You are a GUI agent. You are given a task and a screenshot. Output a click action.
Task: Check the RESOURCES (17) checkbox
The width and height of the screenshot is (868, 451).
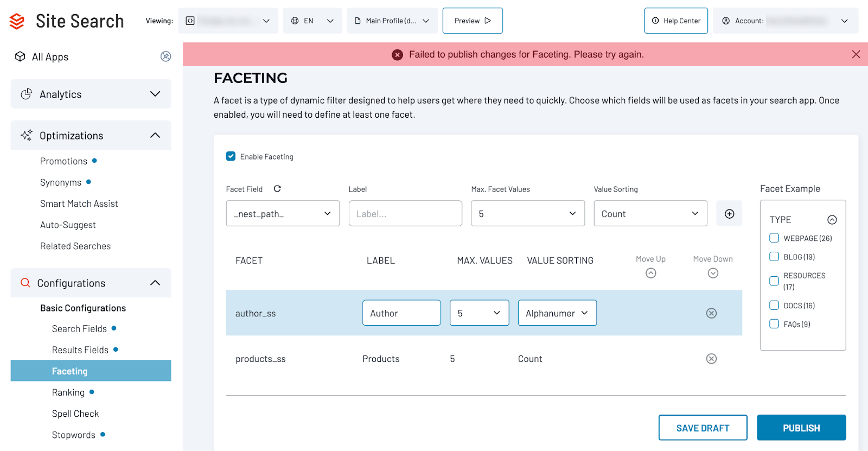[774, 281]
